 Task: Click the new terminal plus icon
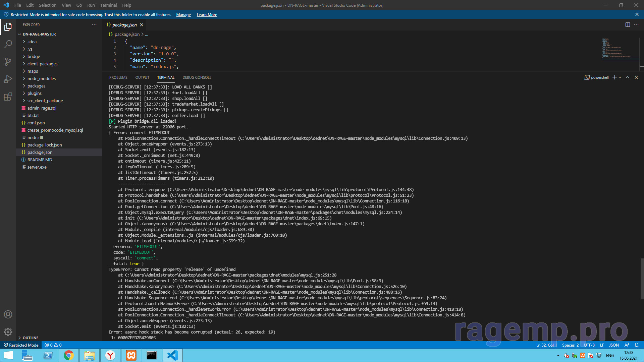tap(614, 77)
